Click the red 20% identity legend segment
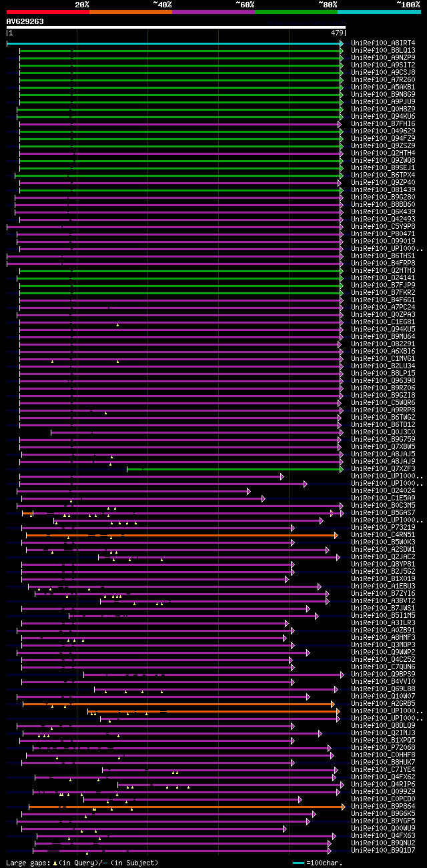Viewport: 427px width, 868px height. (47, 12)
